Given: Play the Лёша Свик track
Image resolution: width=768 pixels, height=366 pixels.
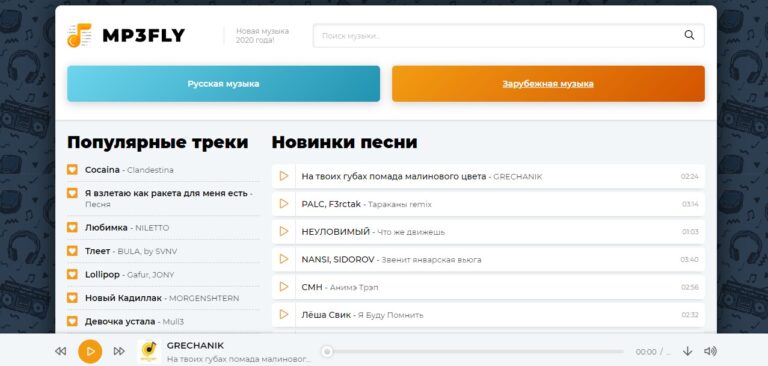Looking at the screenshot, I should point(284,314).
